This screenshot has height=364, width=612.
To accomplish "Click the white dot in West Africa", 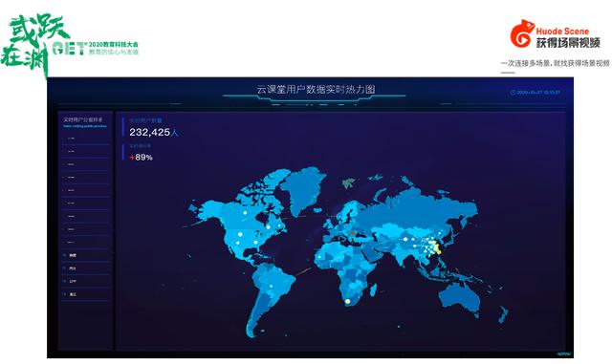I will coord(320,258).
